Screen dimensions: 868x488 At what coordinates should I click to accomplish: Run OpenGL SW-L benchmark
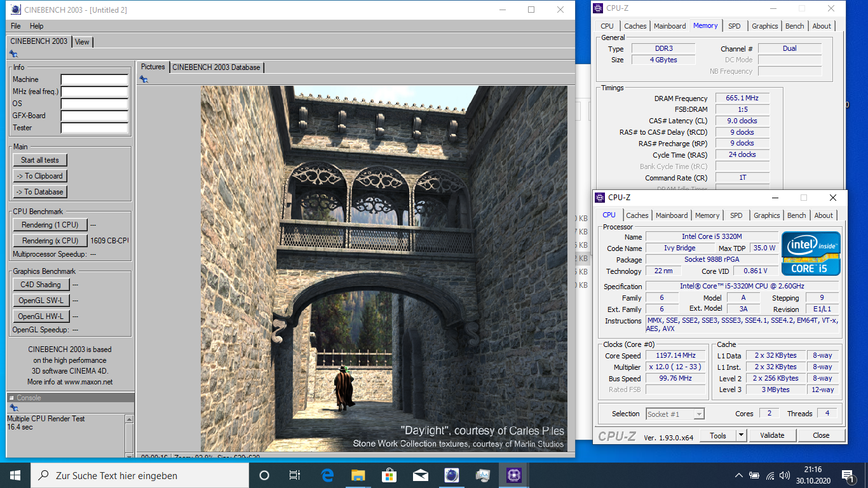coord(41,301)
